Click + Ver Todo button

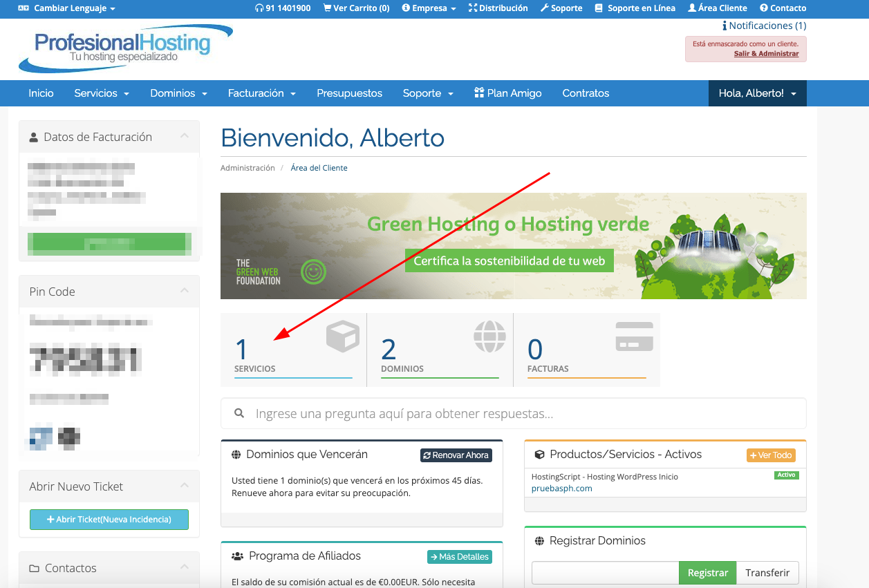(771, 455)
